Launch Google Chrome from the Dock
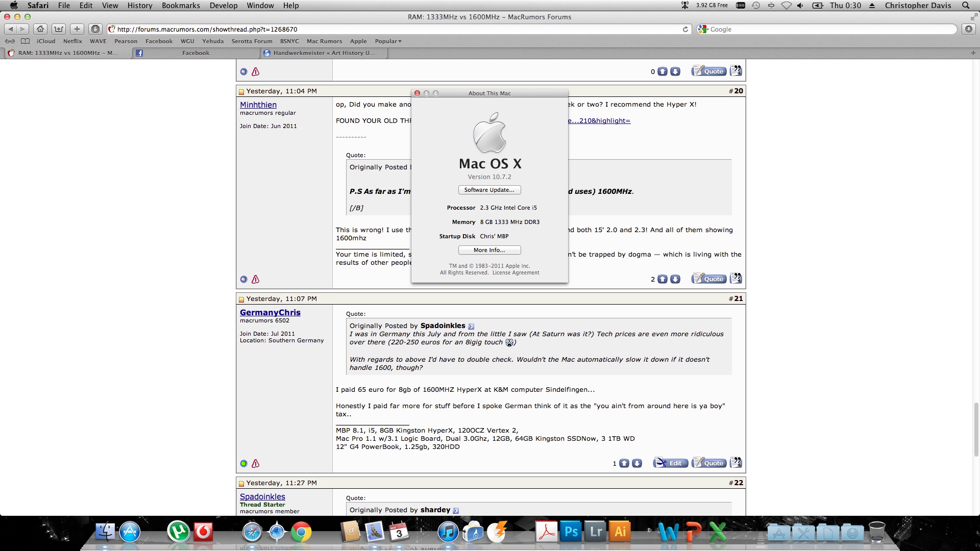 pos(301,532)
